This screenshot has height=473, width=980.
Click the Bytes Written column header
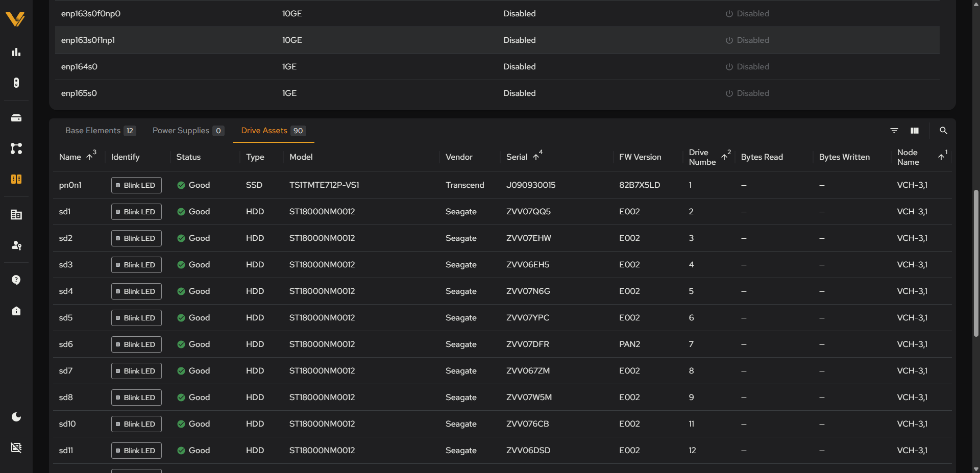click(x=844, y=157)
